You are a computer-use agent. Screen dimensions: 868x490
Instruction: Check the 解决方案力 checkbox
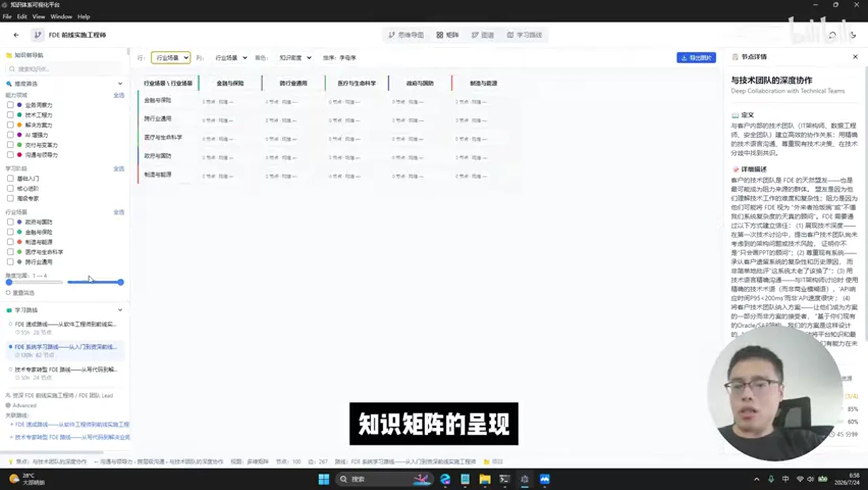[x=10, y=125]
